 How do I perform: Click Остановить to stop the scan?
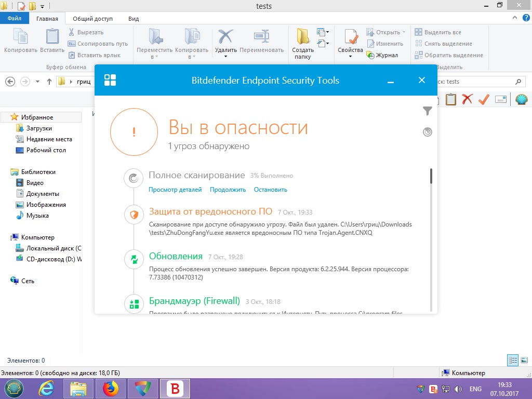point(270,190)
